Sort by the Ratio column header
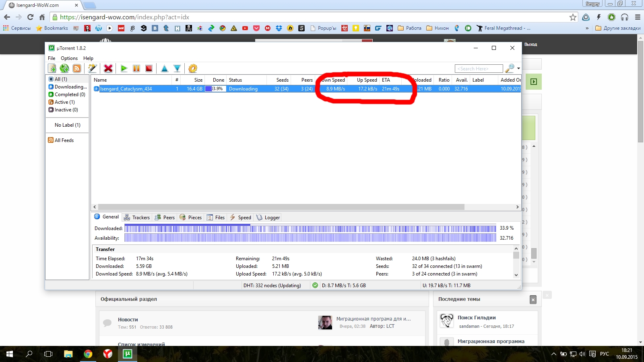Screen dimensions: 644x362 pyautogui.click(x=443, y=80)
